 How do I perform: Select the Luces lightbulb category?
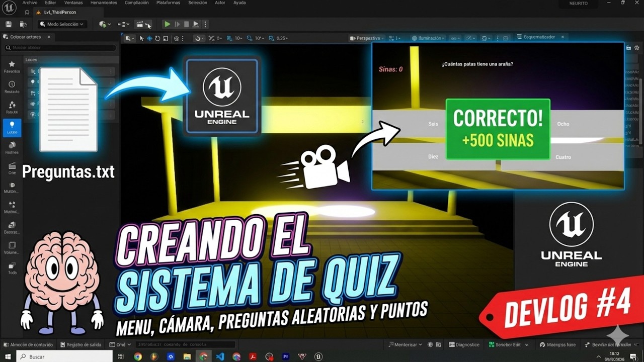point(12,127)
